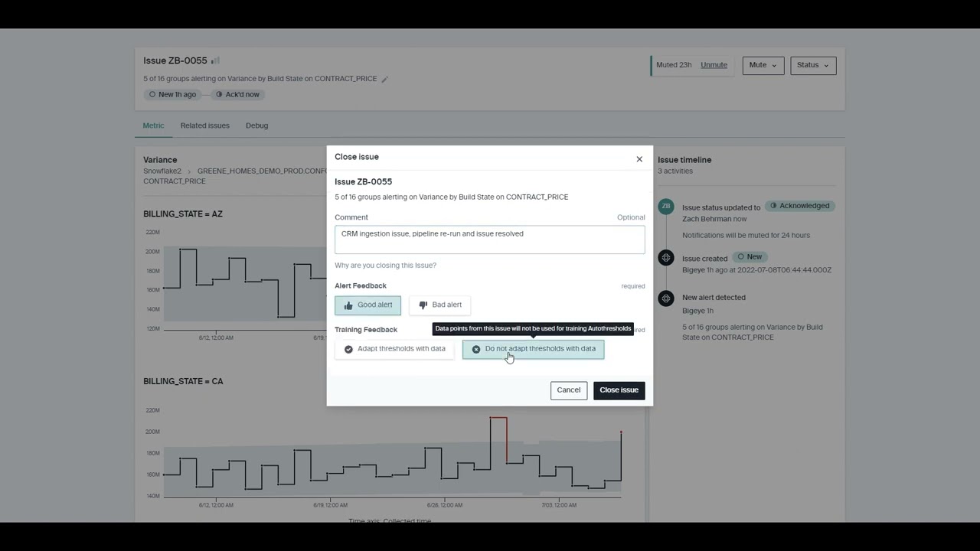This screenshot has width=980, height=551.
Task: Click the New alert detected timeline icon
Action: point(666,298)
